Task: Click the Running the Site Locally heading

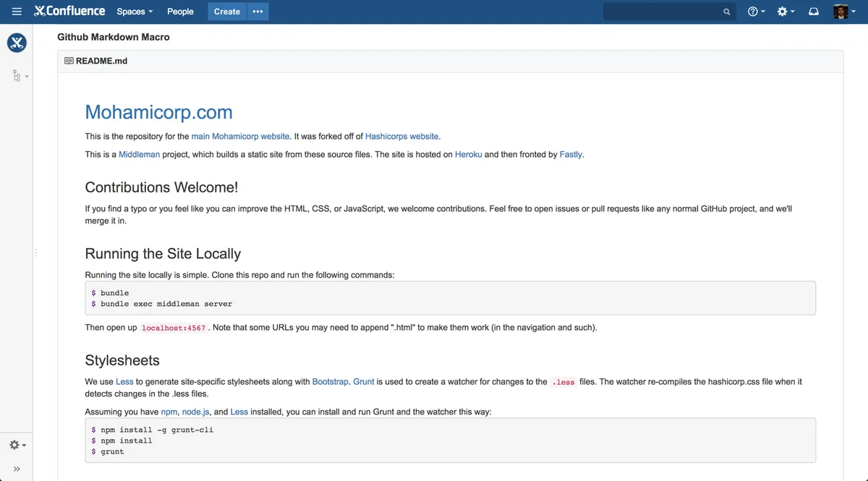Action: 163,254
